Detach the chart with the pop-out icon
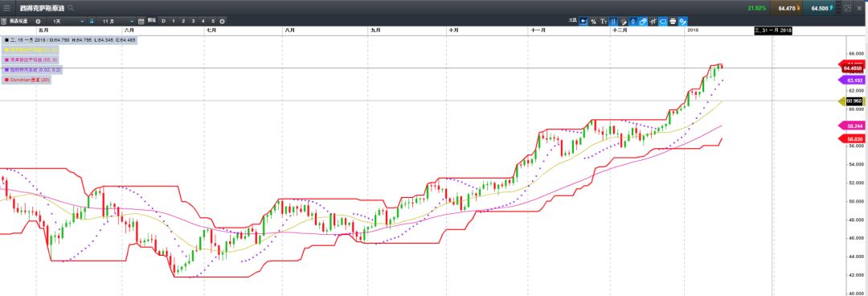This screenshot has width=868, height=296. [x=848, y=8]
